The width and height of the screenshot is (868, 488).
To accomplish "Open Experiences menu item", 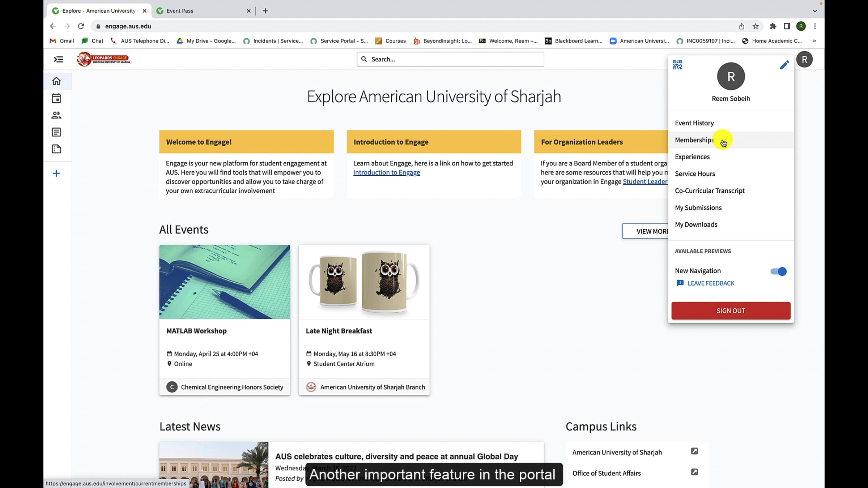I will [x=731, y=157].
